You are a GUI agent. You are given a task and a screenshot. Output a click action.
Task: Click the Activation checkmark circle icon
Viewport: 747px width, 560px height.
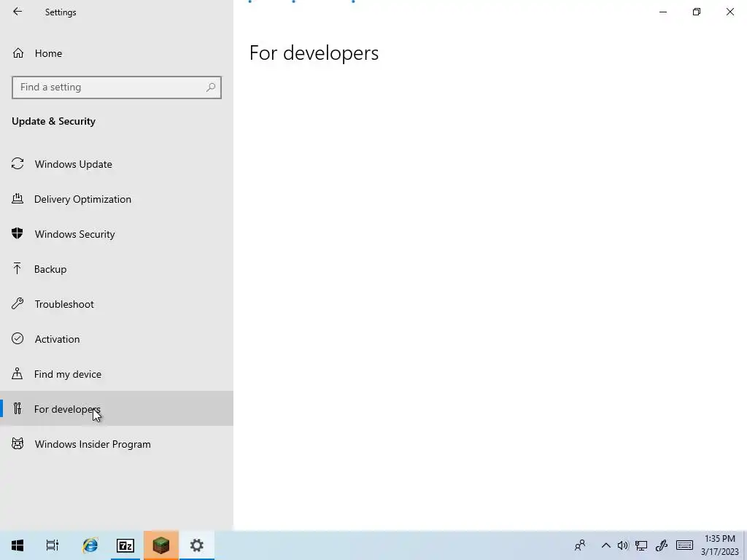18,338
